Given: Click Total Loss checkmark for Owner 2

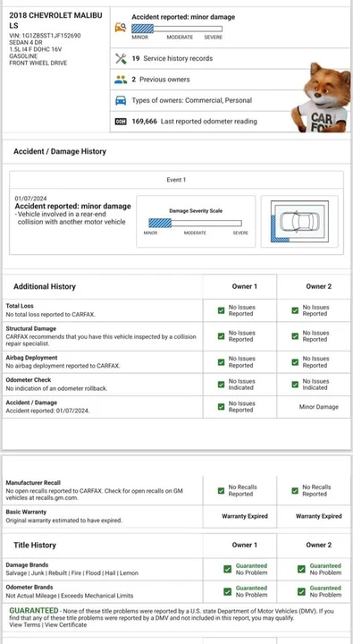Looking at the screenshot, I should pyautogui.click(x=295, y=310).
